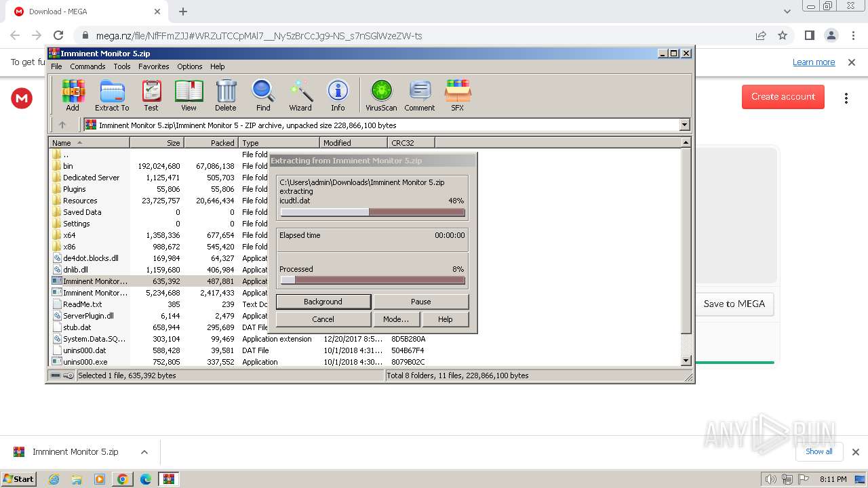This screenshot has height=488, width=868.
Task: Open MEGA page three-dot menu
Action: tap(846, 98)
